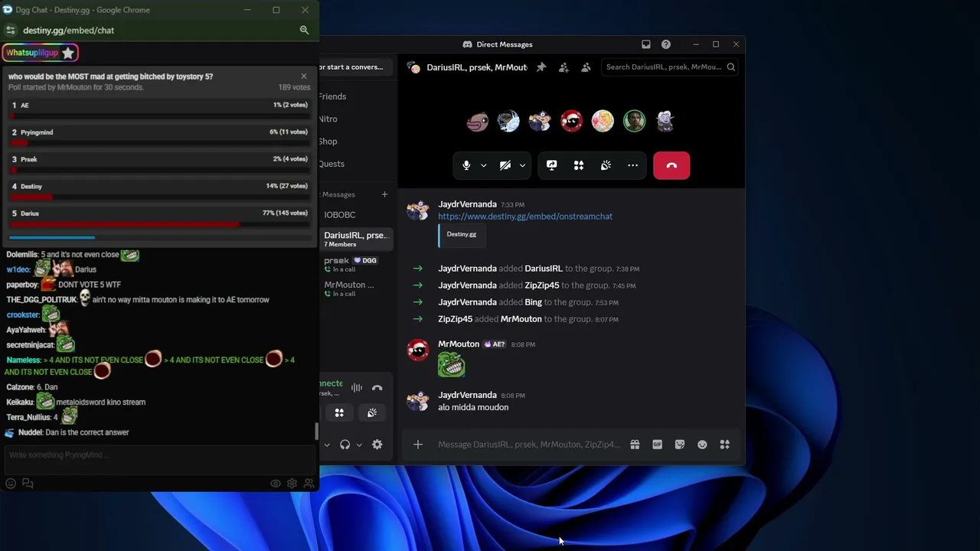This screenshot has width=980, height=551.
Task: Show user list in Dgg chat
Action: [309, 484]
